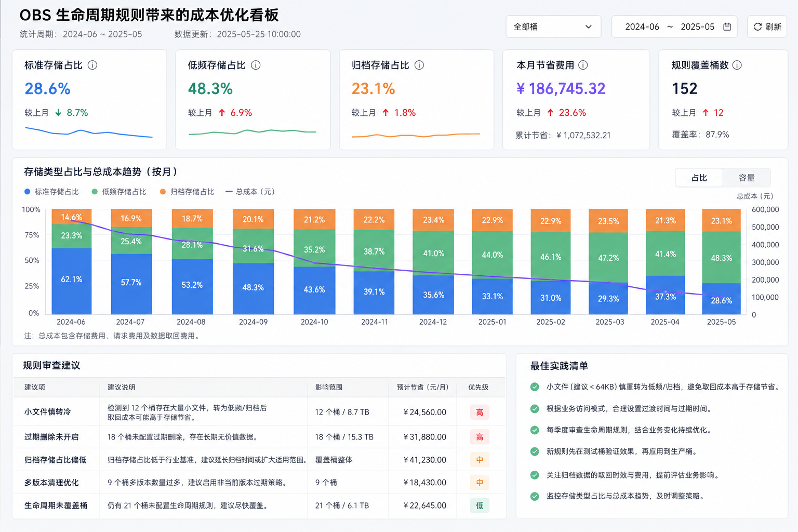Click info icon beside 标准存储占比
The width and height of the screenshot is (798, 532).
pyautogui.click(x=92, y=65)
